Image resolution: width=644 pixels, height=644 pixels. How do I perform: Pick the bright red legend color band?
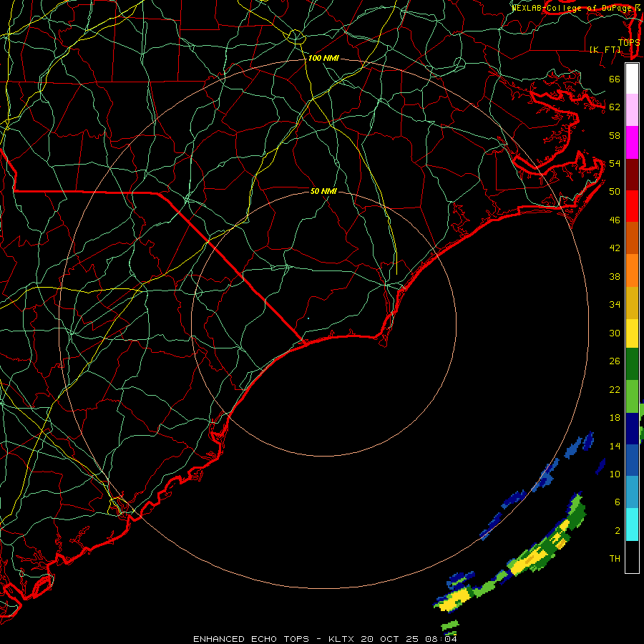[632, 206]
